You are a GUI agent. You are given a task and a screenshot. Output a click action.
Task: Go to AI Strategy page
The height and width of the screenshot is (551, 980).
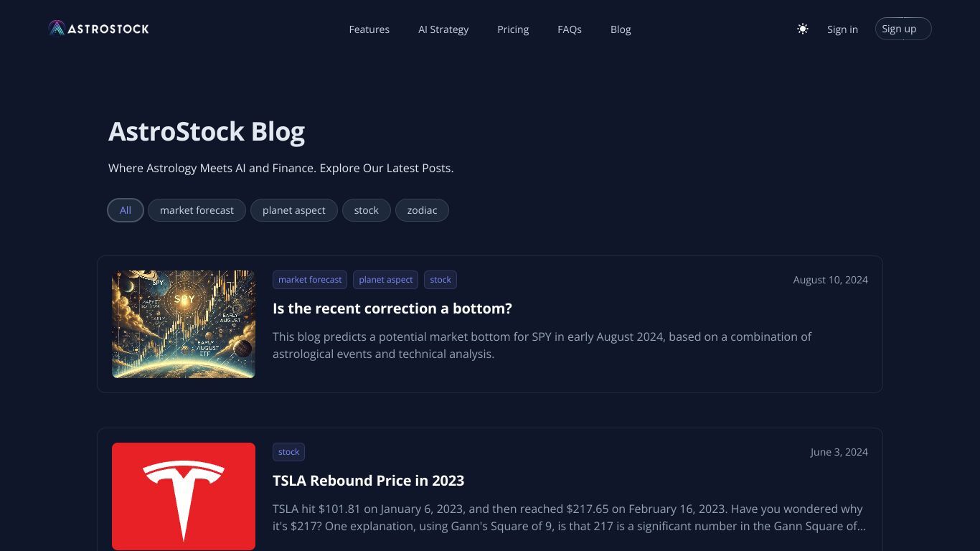(443, 29)
